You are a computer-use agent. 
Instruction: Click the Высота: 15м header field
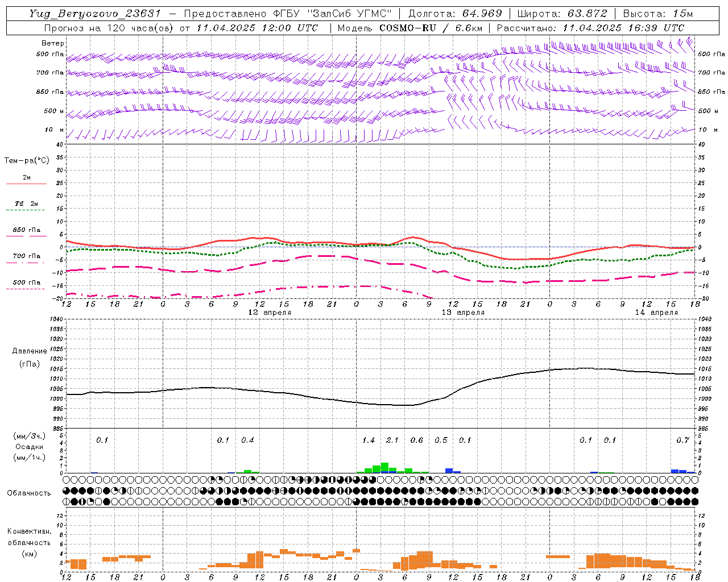tap(657, 14)
